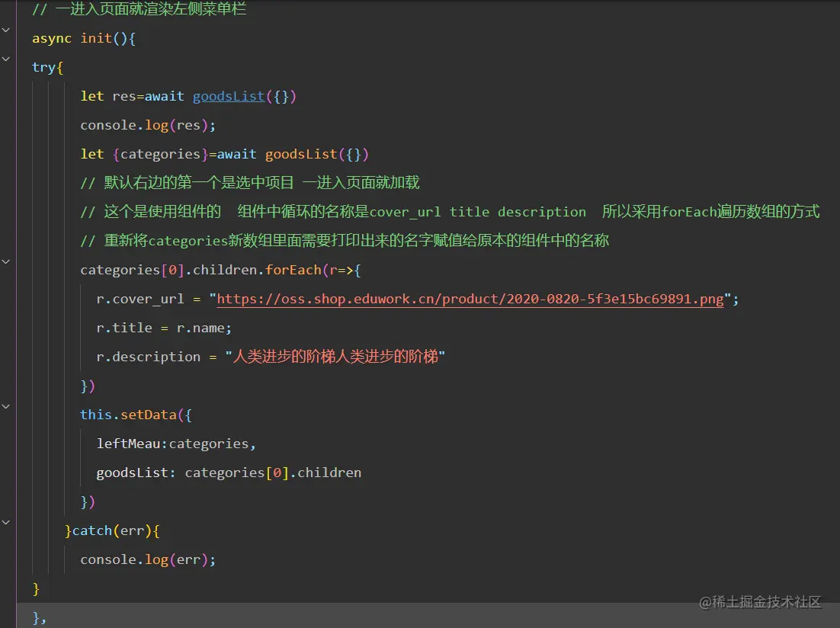Viewport: 840px width, 628px height.
Task: Click 'console.log(err);' line
Action: 148,559
